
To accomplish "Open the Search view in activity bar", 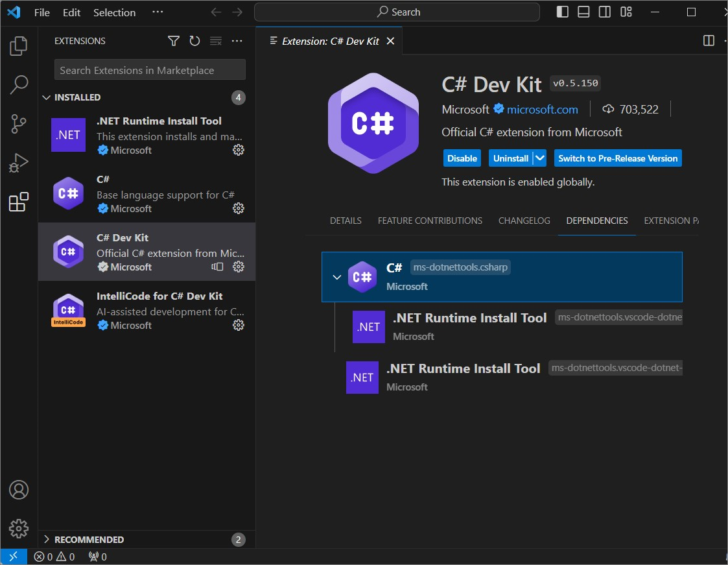I will pos(19,84).
